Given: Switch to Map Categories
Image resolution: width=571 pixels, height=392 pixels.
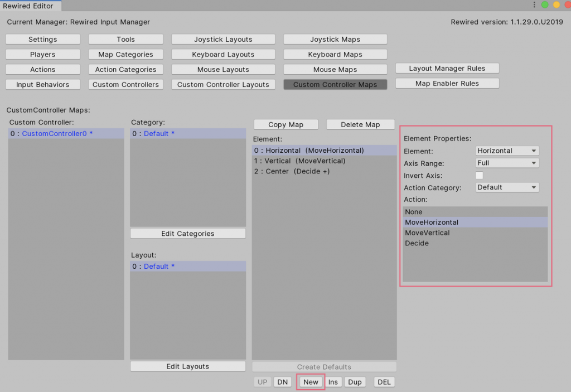Looking at the screenshot, I should 125,54.
